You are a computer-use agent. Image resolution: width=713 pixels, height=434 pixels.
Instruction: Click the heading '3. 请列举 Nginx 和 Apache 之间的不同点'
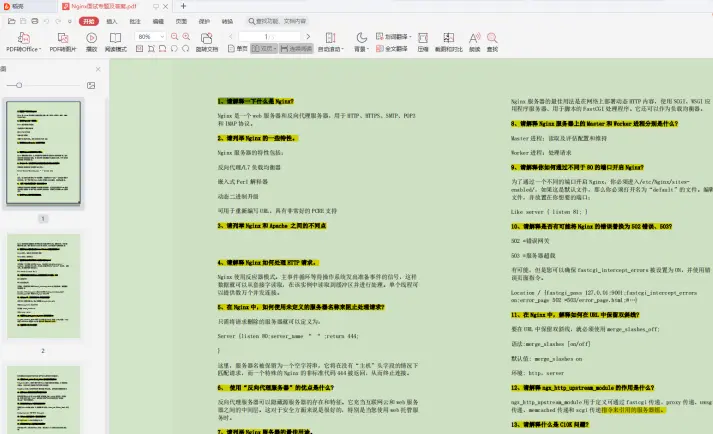(271, 226)
